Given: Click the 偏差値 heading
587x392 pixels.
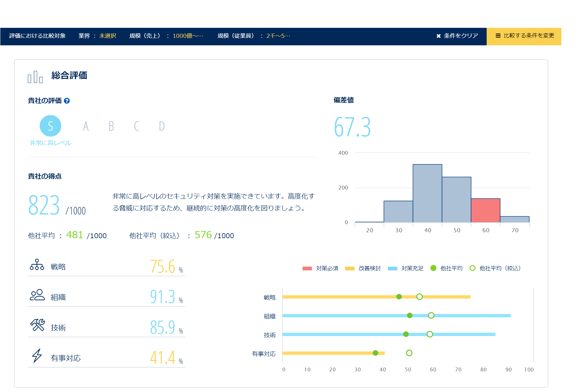Looking at the screenshot, I should [344, 100].
